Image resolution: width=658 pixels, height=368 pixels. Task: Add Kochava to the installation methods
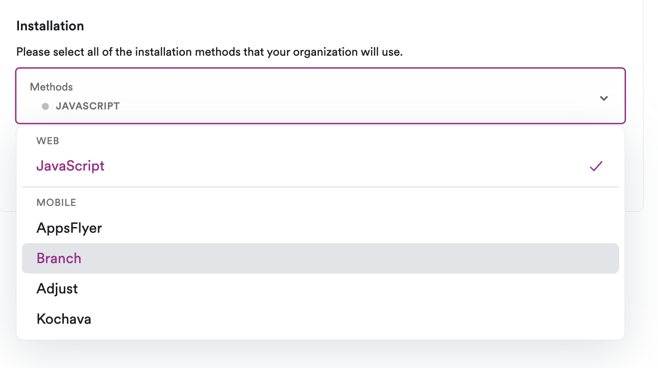click(x=320, y=319)
